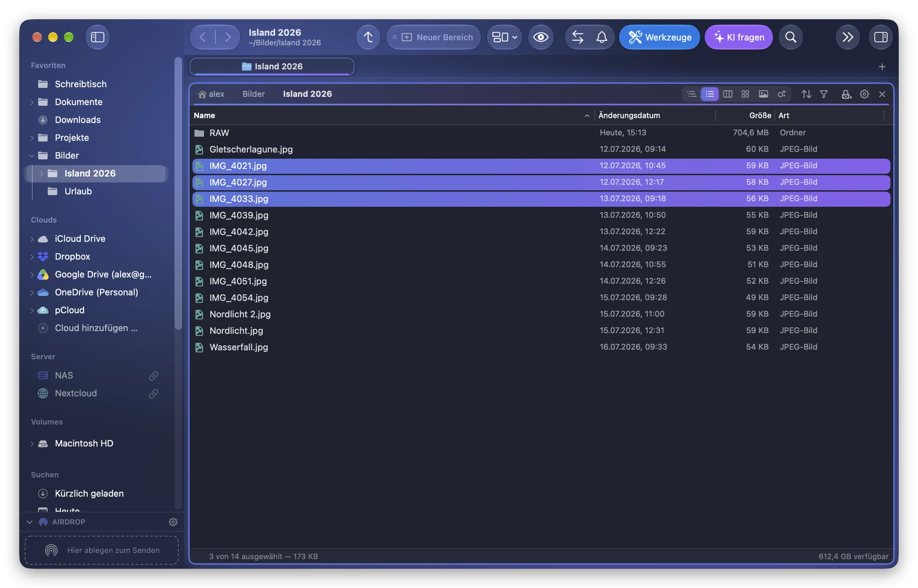Collapse the AirDrop section chevron
This screenshot has width=918, height=588.
pyautogui.click(x=30, y=522)
